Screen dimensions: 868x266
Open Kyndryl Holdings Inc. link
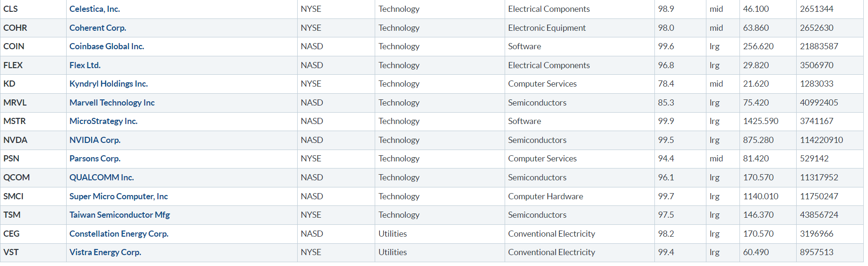(108, 84)
